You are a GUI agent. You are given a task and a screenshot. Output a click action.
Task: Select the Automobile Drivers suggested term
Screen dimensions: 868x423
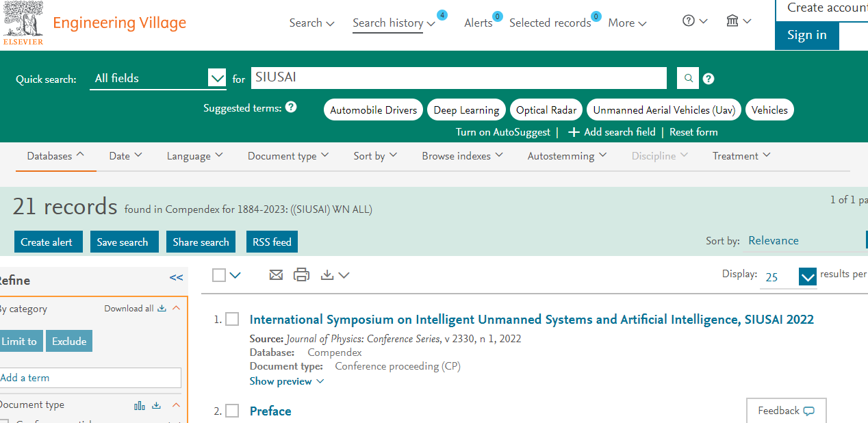[374, 110]
